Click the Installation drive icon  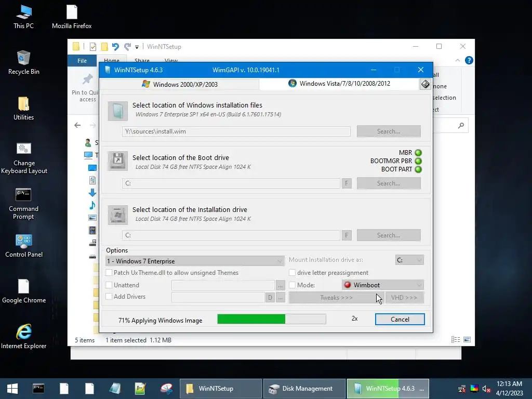[118, 215]
